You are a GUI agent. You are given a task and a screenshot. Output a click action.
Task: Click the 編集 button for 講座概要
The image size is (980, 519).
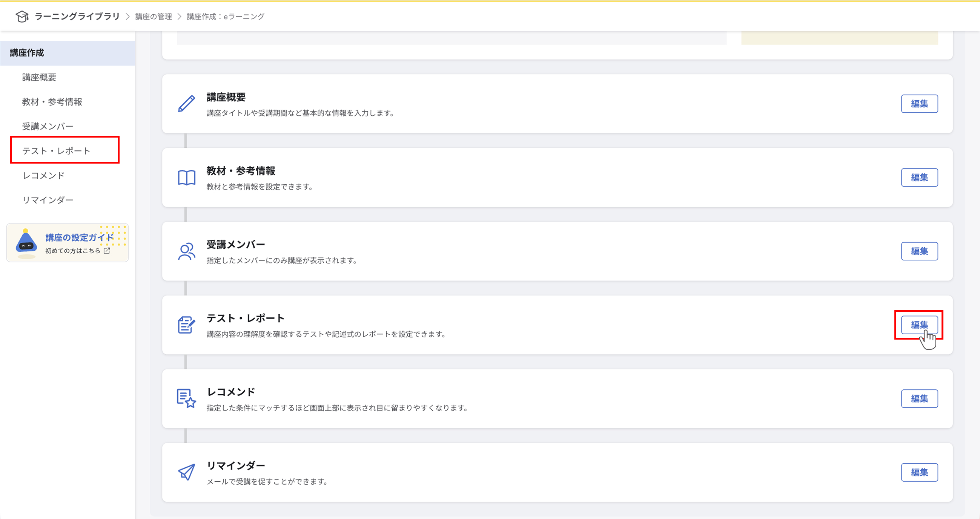920,103
